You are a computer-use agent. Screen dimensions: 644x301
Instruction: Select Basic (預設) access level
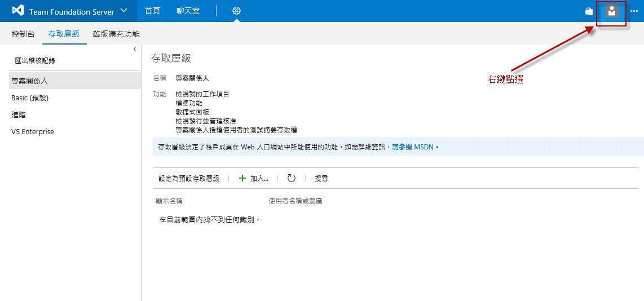(30, 98)
